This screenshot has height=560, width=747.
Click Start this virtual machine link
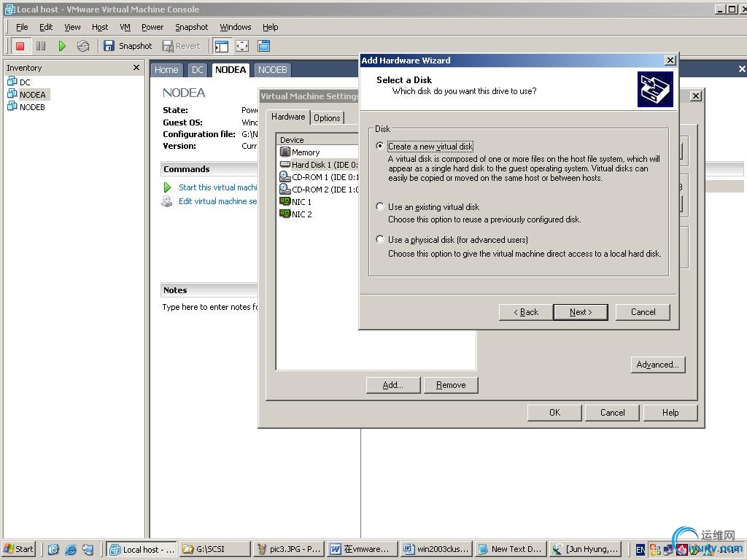(x=217, y=187)
